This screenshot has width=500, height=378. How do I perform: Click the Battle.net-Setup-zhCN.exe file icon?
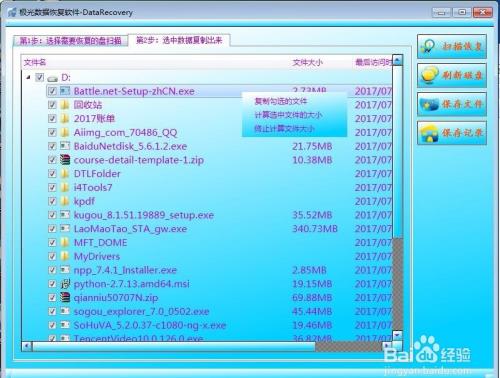point(65,91)
